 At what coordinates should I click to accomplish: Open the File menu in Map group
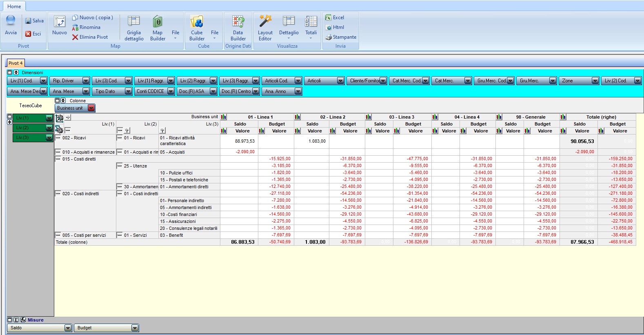(175, 35)
